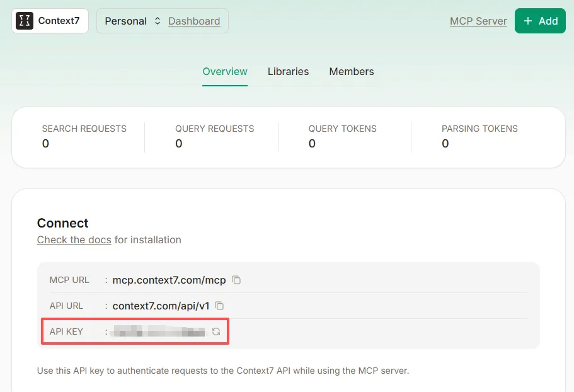The image size is (574, 392).
Task: Switch to the Libraries tab
Action: (x=288, y=71)
